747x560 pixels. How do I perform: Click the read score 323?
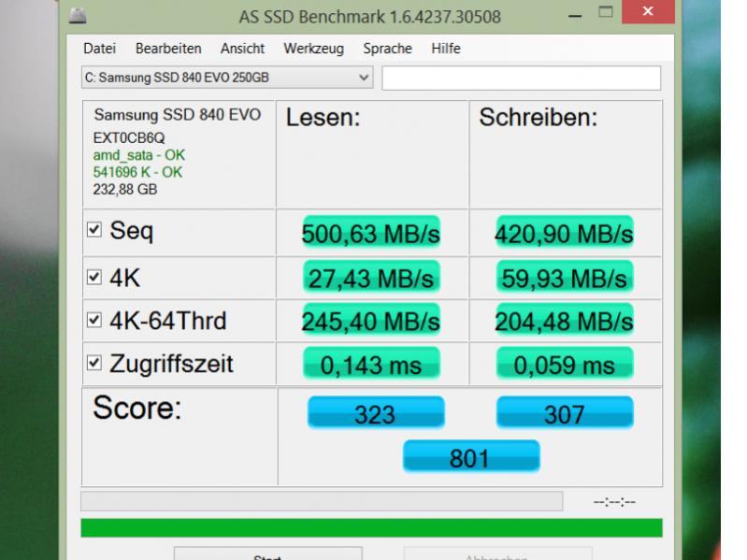click(x=376, y=412)
